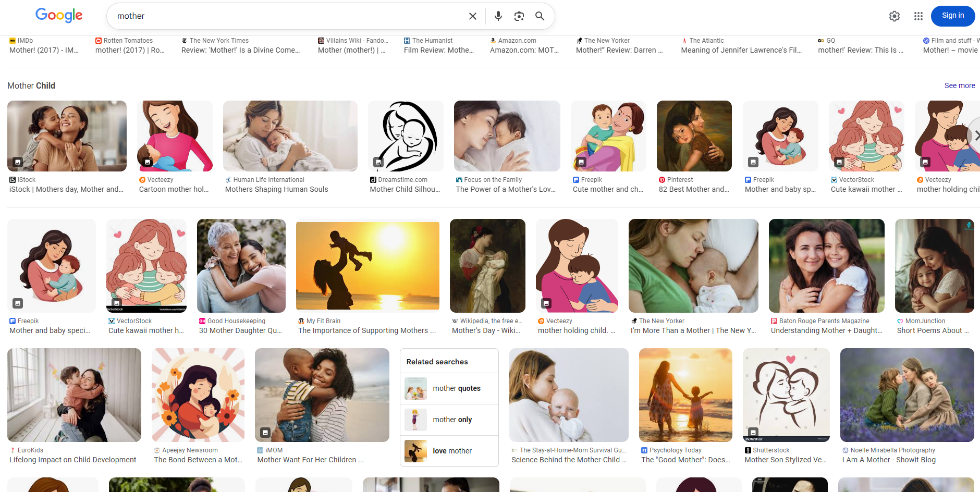Click the Amazon.com favicon
The height and width of the screenshot is (492, 980).
pyautogui.click(x=493, y=41)
